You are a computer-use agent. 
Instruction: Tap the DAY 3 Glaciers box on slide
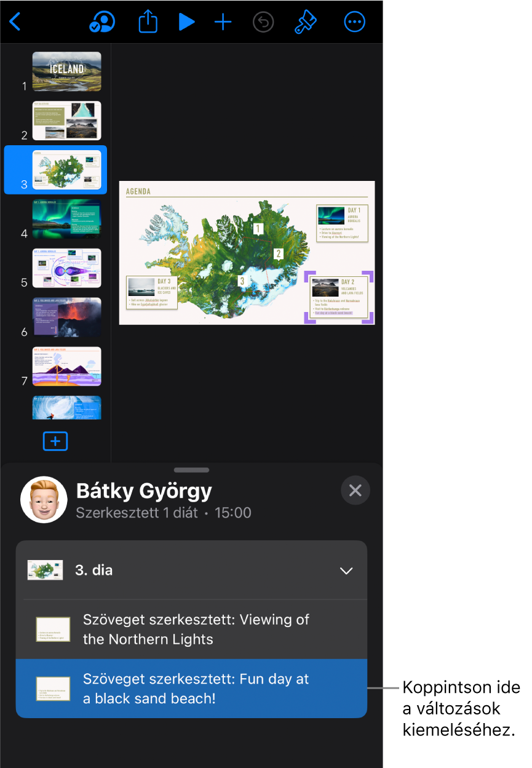tap(153, 293)
